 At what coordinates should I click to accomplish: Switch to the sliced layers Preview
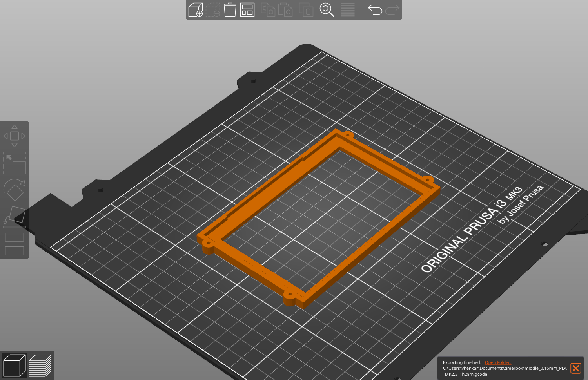(x=40, y=365)
